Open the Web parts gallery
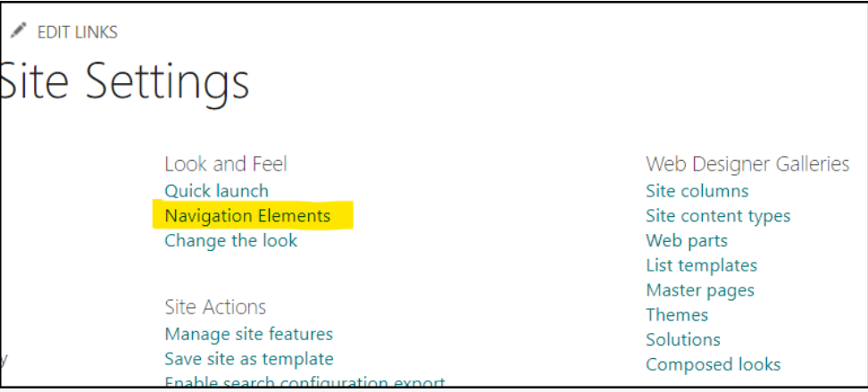The width and height of the screenshot is (868, 392). [687, 241]
